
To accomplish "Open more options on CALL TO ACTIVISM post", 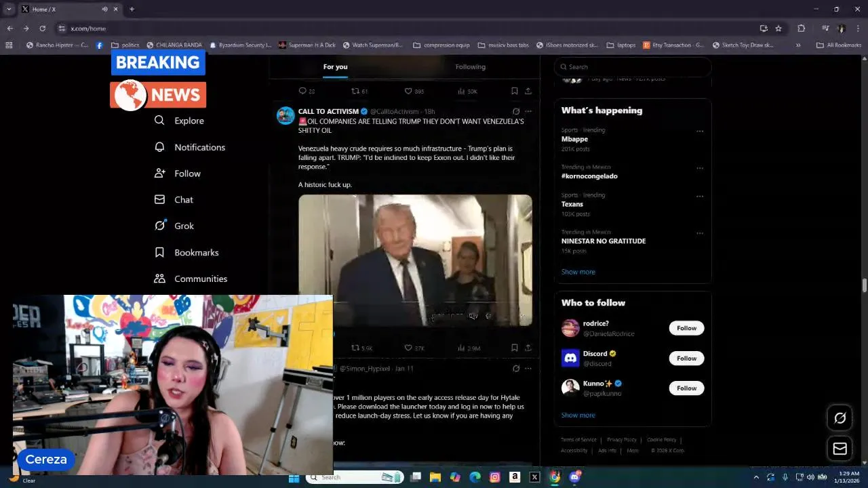I will point(528,111).
